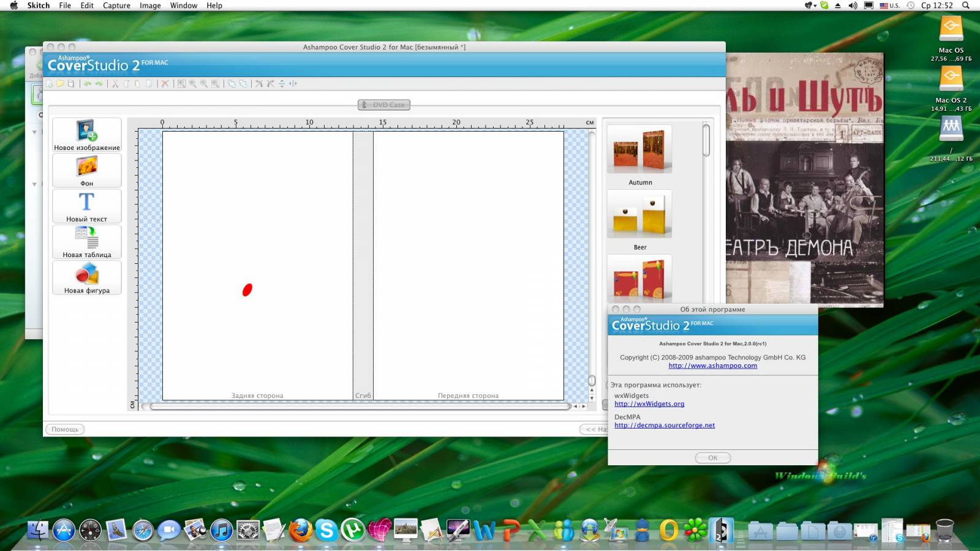
Task: Open the Skitch menu
Action: point(39,6)
